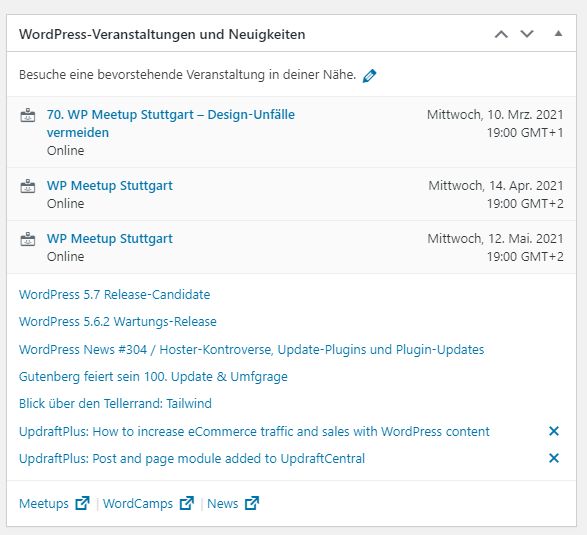The width and height of the screenshot is (587, 535).
Task: Click the Meetups footer link
Action: pyautogui.click(x=44, y=504)
